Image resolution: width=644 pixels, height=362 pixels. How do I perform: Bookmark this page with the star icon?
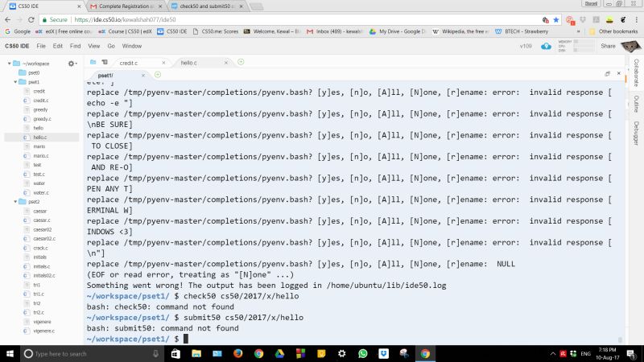tap(556, 19)
